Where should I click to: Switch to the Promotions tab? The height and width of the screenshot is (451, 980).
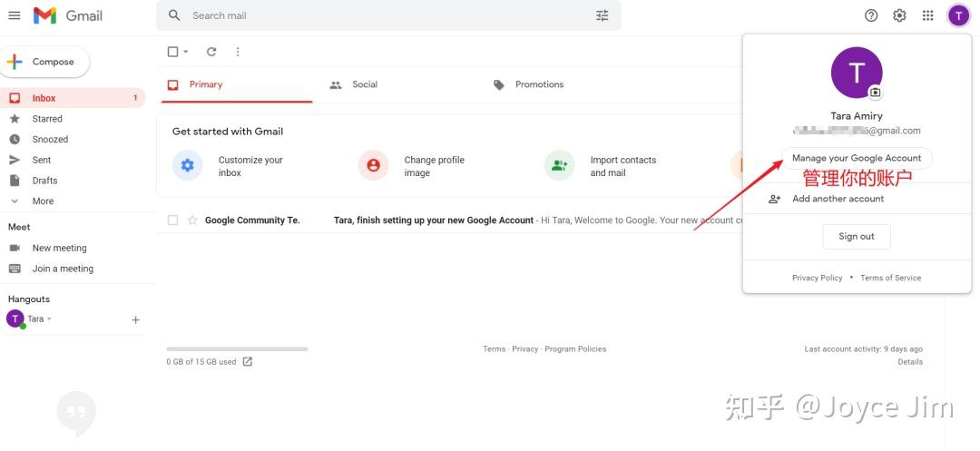pos(539,84)
